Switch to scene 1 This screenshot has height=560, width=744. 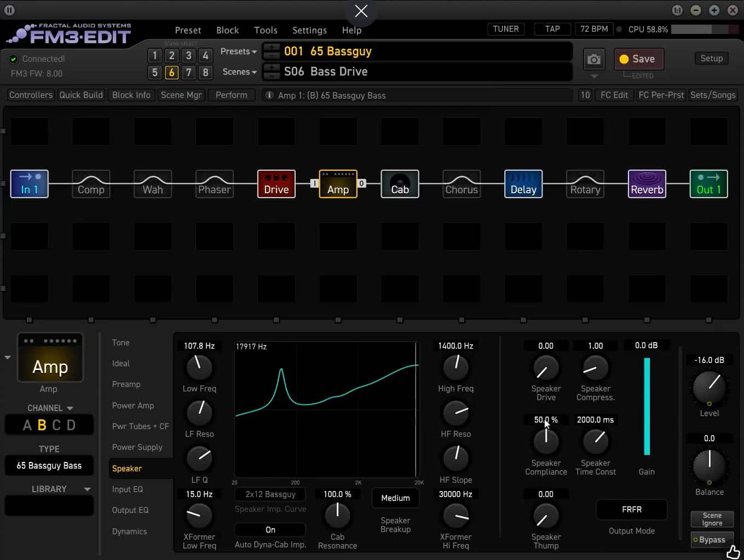155,55
